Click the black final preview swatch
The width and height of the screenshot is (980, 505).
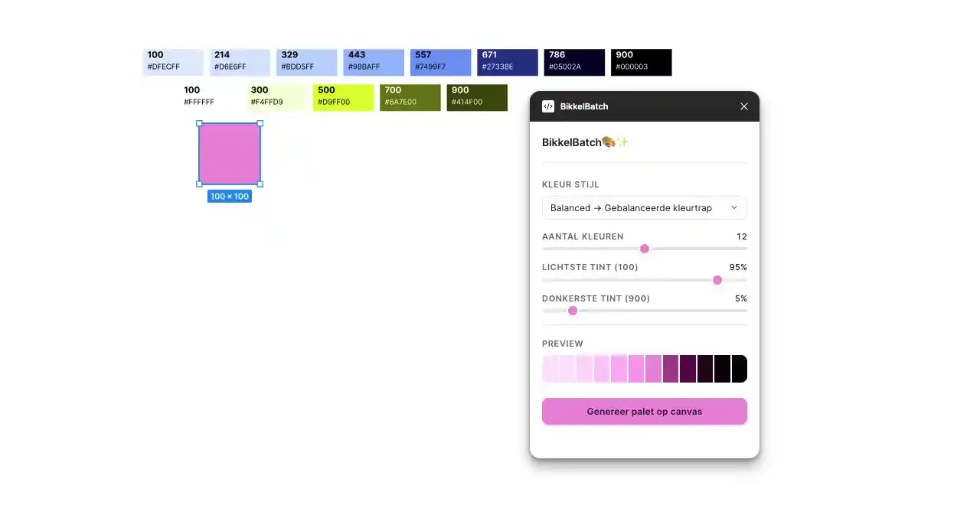(739, 369)
